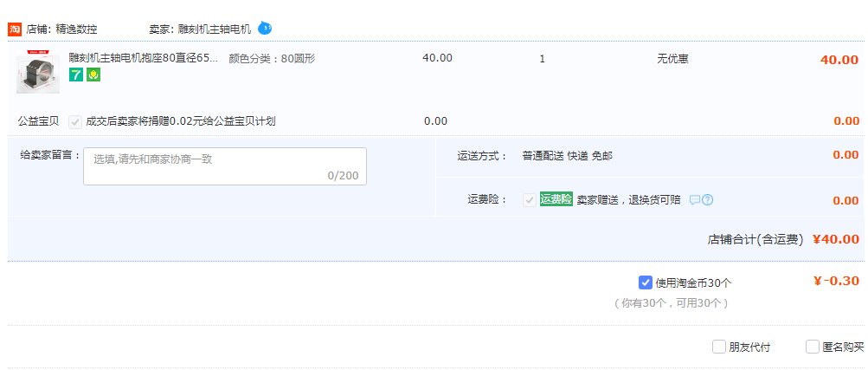Viewport: 868px width, 370px height.
Task: Click the 公益宝贝 donation plan description text
Action: click(181, 121)
